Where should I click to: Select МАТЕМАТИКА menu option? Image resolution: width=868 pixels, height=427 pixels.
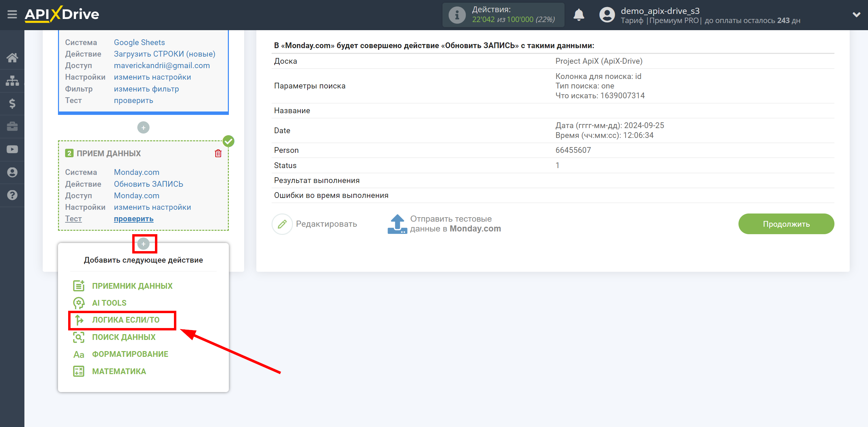(x=119, y=371)
